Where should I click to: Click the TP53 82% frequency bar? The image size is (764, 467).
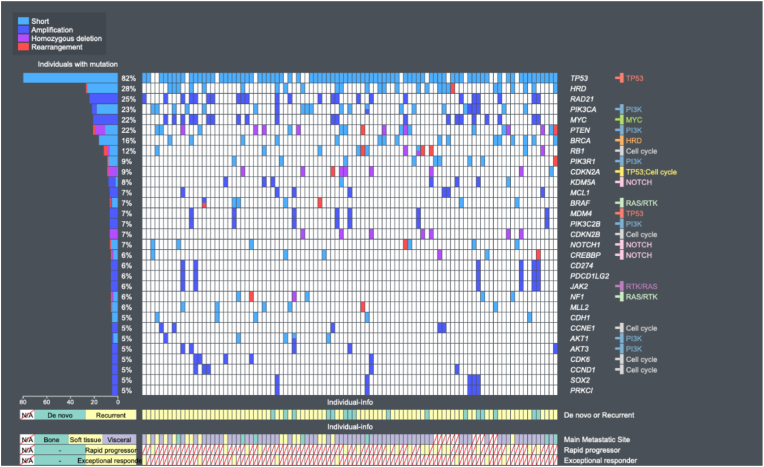pyautogui.click(x=70, y=78)
